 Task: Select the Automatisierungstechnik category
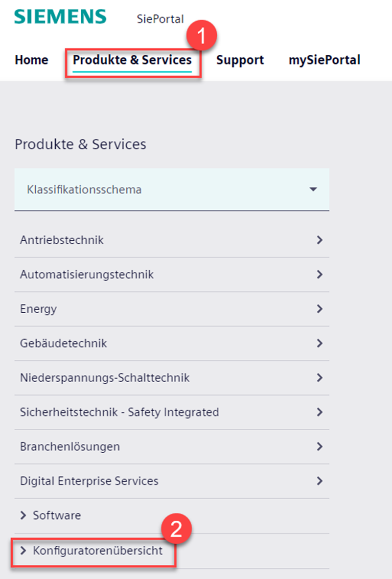click(x=87, y=275)
